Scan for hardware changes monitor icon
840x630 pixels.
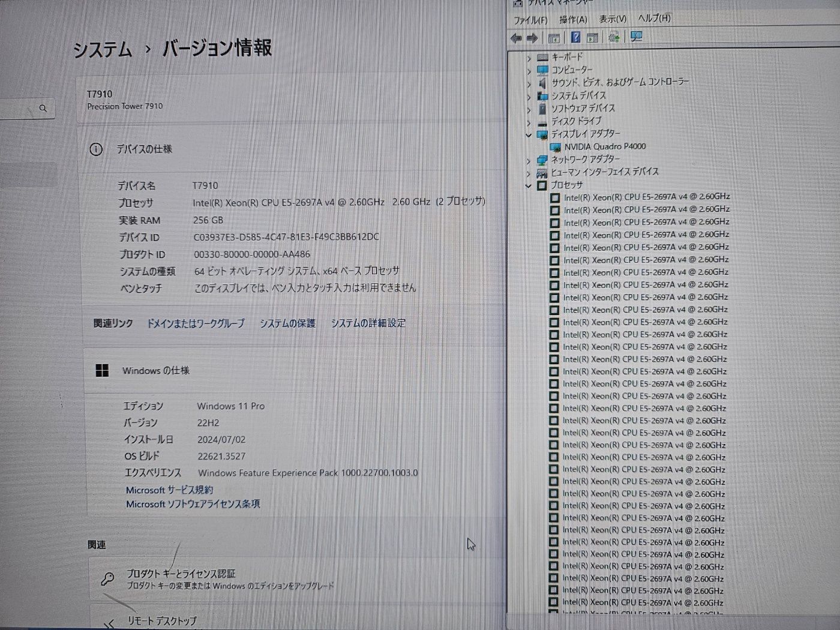(636, 37)
